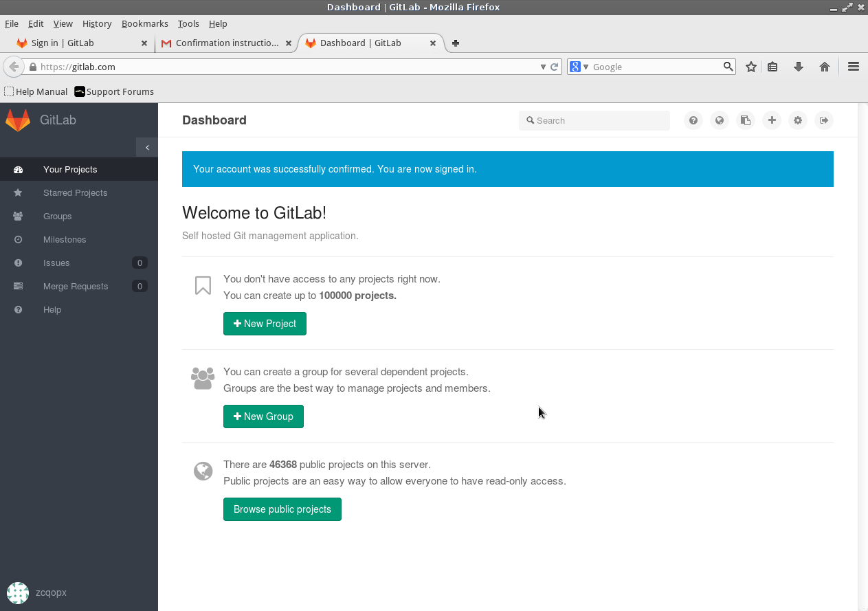Switch to Sign in | GitLab tab
The image size is (868, 611).
point(81,43)
